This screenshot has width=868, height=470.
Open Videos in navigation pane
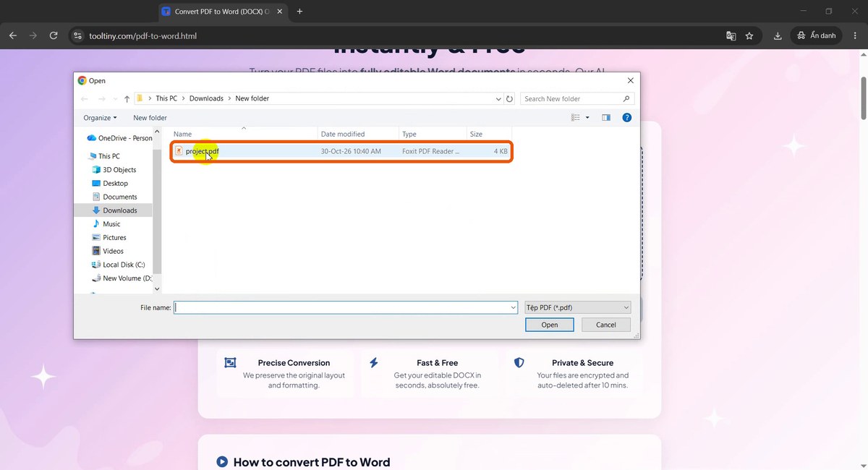pos(108,251)
